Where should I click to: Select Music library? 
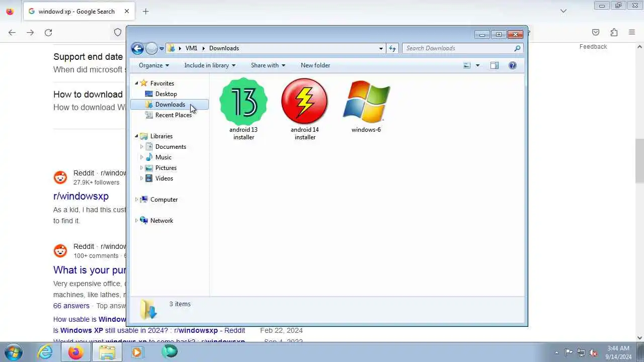click(x=163, y=157)
